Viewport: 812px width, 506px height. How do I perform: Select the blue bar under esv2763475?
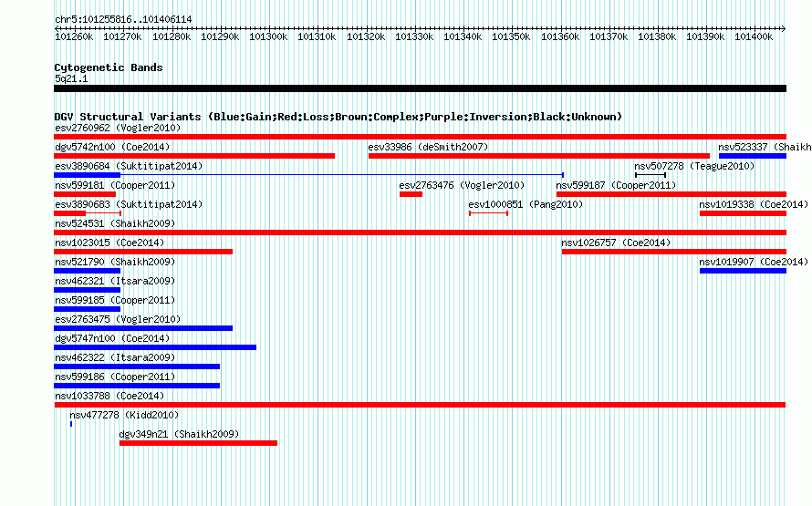pos(143,328)
